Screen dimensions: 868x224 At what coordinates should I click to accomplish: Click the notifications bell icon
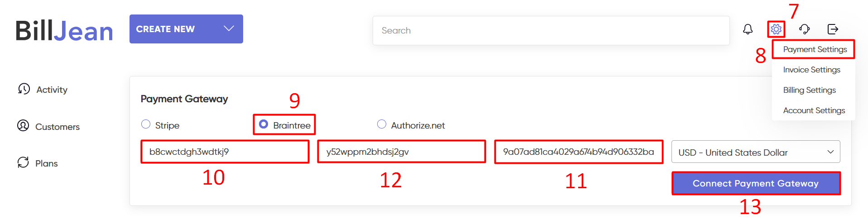click(x=748, y=29)
